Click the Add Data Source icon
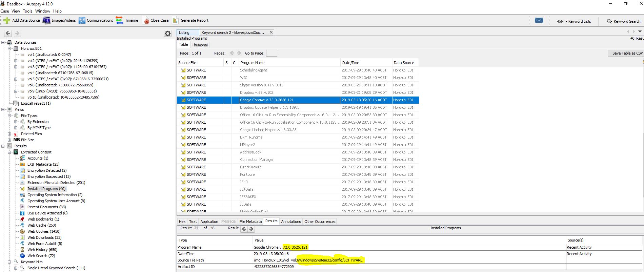This screenshot has width=644, height=272. point(7,20)
